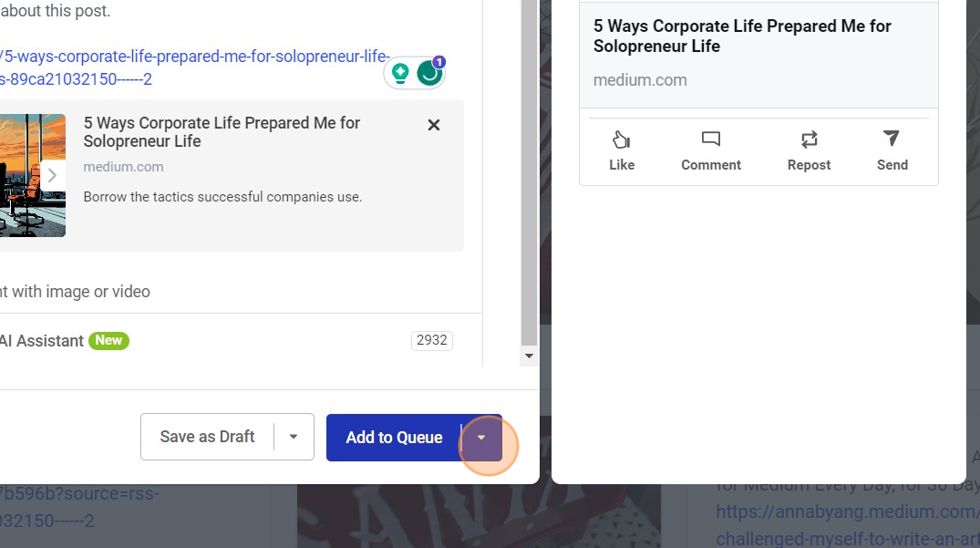This screenshot has width=980, height=548.
Task: Open the medium.com link in the attachment card
Action: tap(123, 167)
